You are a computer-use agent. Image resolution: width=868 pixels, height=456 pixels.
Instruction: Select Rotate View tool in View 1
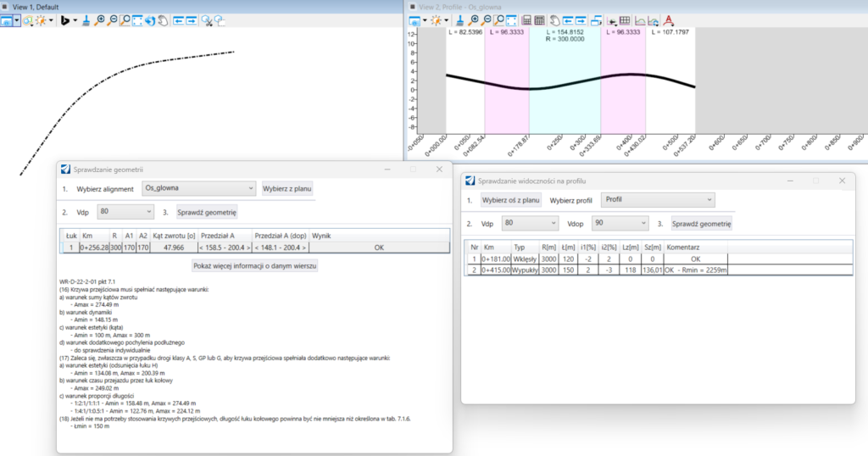(x=150, y=19)
